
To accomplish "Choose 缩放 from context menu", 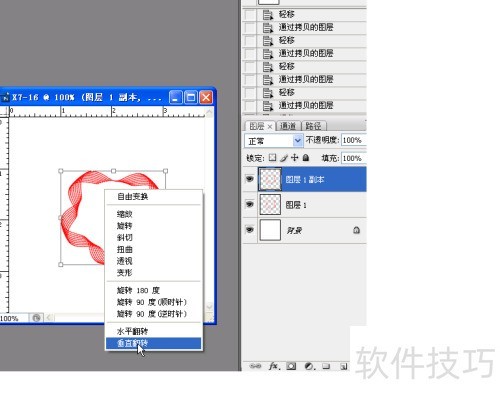I will (x=154, y=214).
